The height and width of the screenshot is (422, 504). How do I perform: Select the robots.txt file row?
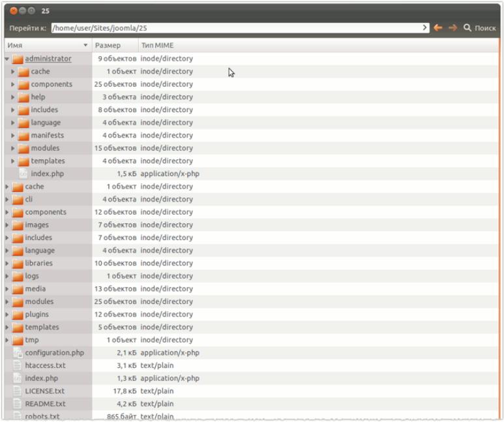(252, 416)
